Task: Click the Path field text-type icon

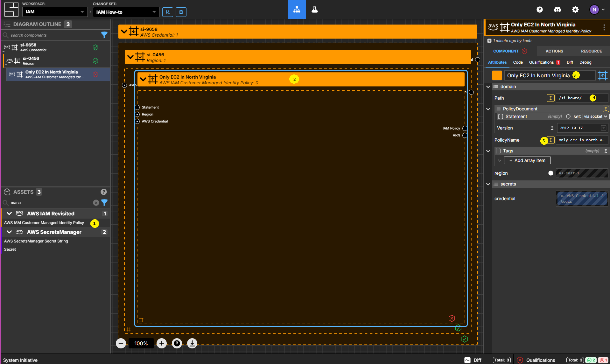Action: (x=551, y=98)
